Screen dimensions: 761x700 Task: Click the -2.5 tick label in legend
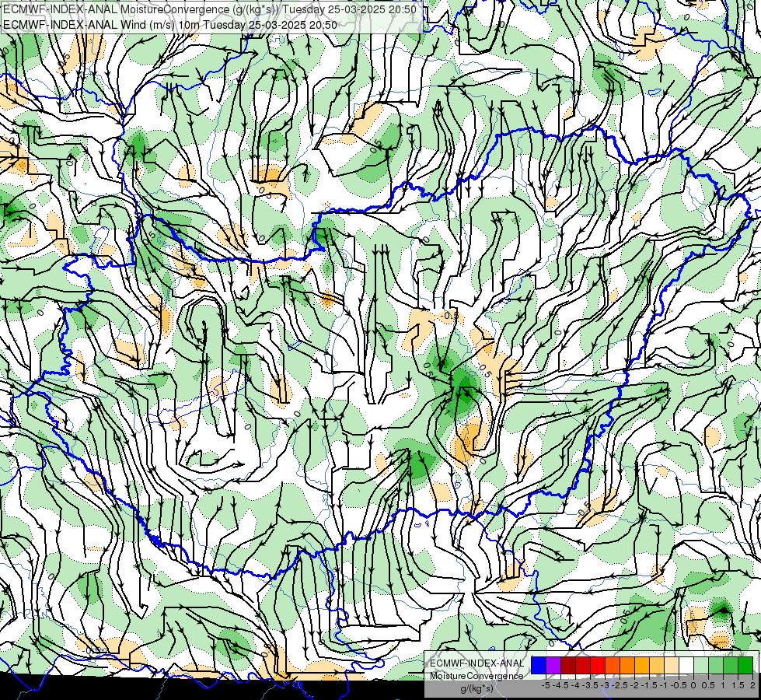pos(618,685)
